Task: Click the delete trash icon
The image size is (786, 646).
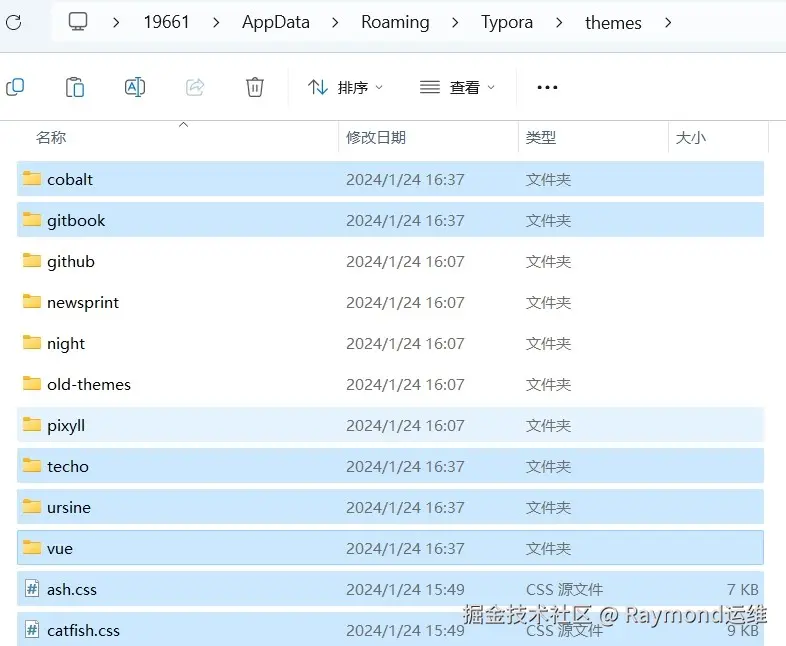Action: [255, 87]
